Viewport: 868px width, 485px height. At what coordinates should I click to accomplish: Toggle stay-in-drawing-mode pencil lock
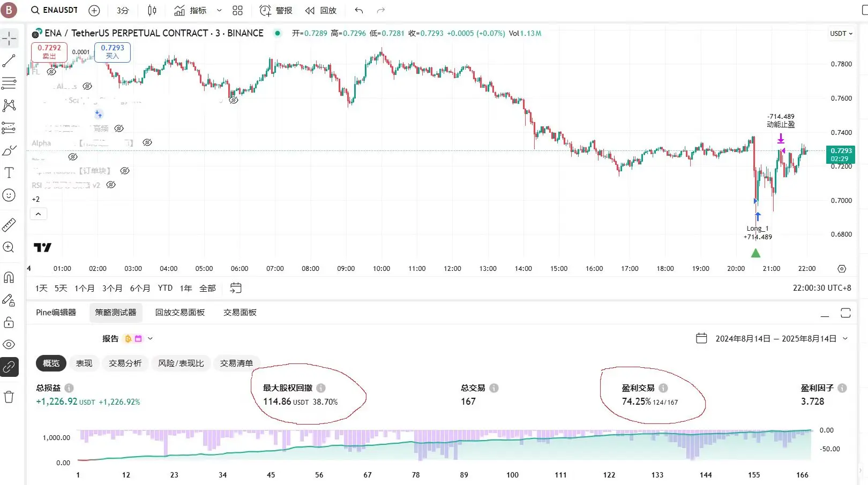9,300
